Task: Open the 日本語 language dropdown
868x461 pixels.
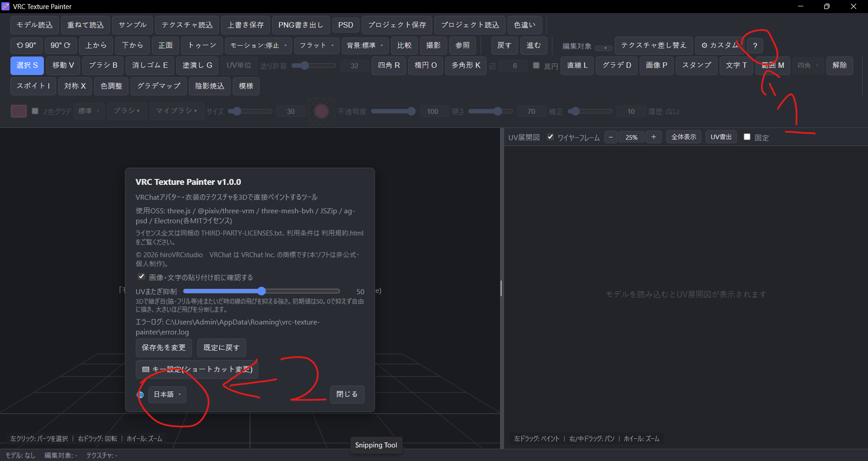Action: pyautogui.click(x=168, y=395)
